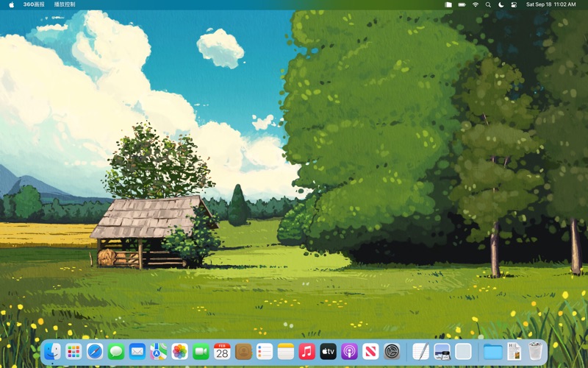Open Notes from the Dock
This screenshot has height=368, width=588.
(x=286, y=352)
